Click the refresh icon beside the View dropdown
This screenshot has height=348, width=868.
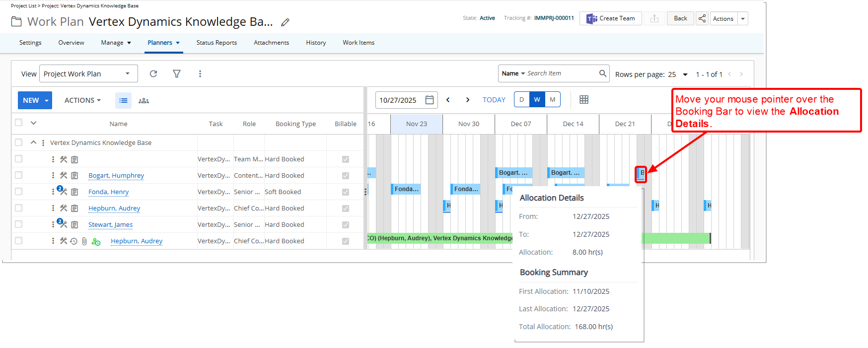point(153,74)
